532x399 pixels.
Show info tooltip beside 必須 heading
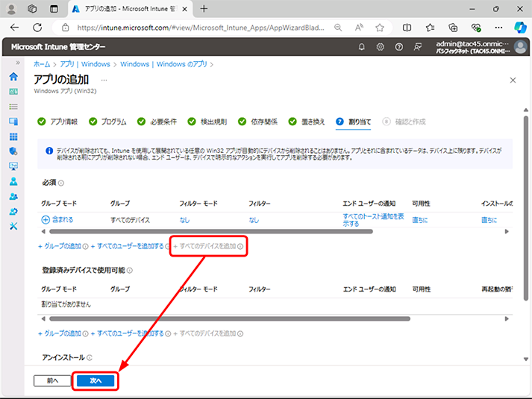[61, 183]
